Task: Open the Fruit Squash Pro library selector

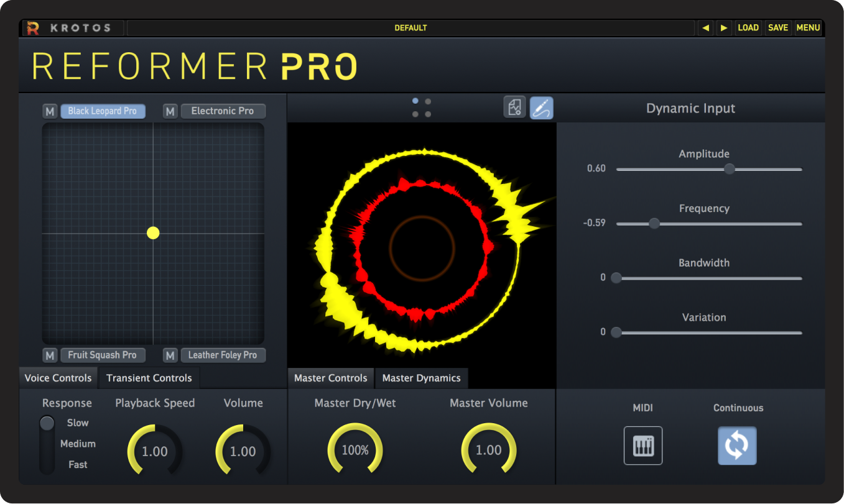Action: 103,355
